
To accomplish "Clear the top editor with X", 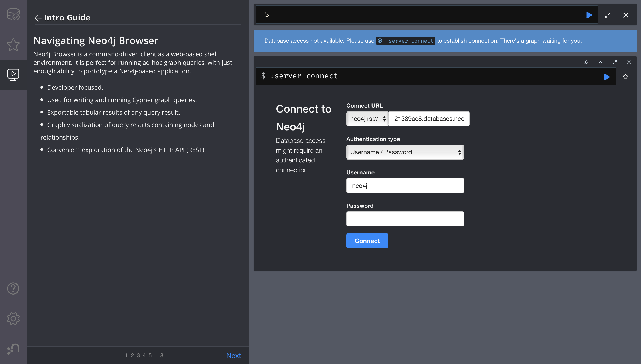I will tap(626, 15).
